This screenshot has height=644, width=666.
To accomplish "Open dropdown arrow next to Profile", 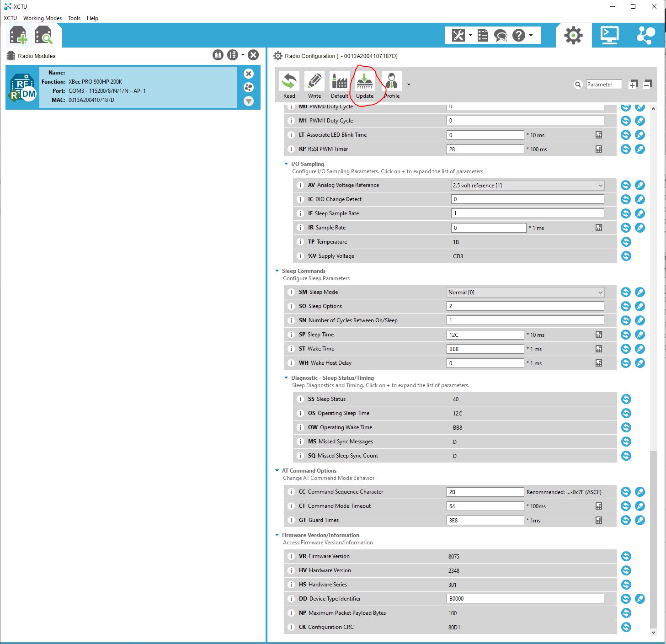I will [x=409, y=85].
